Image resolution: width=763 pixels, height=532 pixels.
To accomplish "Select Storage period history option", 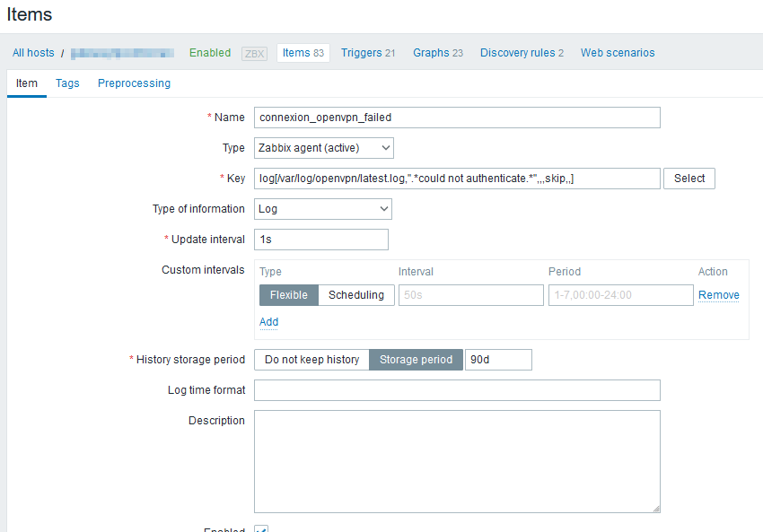I will tap(417, 360).
